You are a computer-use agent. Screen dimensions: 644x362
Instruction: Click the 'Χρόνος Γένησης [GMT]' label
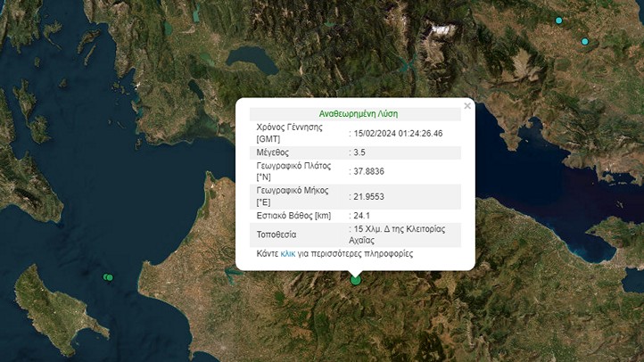pos(286,134)
